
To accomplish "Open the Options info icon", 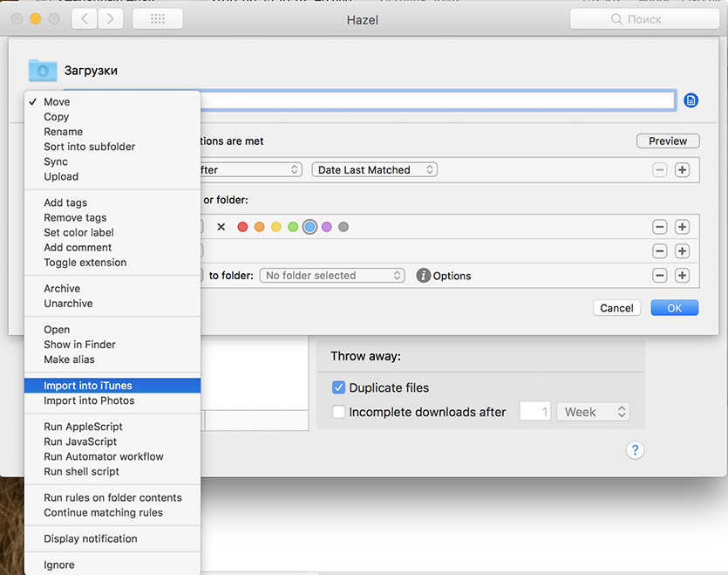I will click(x=423, y=276).
